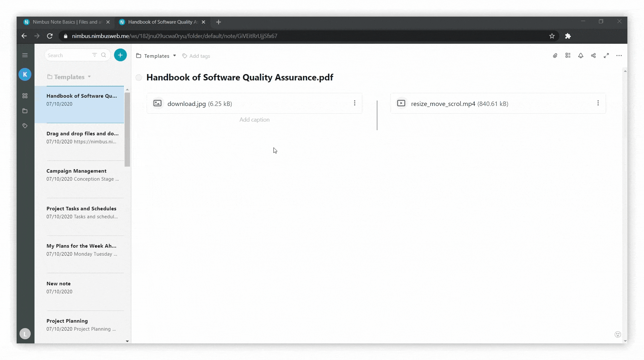
Task: Click the attachment icon in toolbar
Action: (x=555, y=56)
